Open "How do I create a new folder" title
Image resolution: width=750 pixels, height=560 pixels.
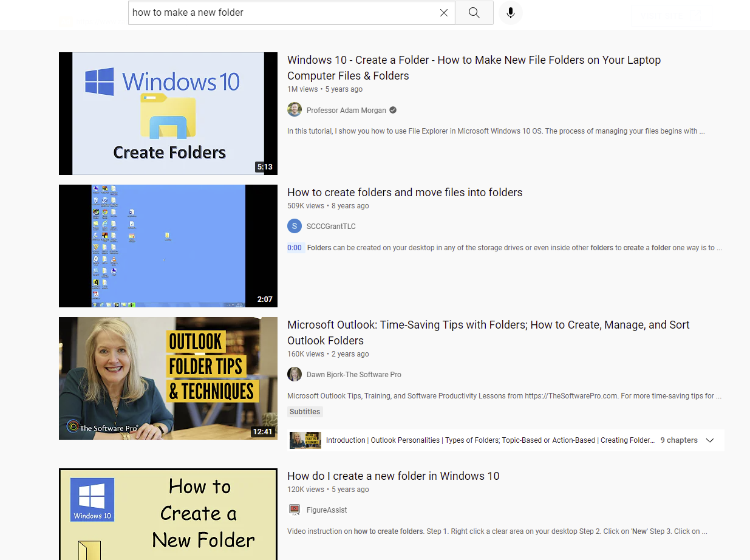(393, 476)
